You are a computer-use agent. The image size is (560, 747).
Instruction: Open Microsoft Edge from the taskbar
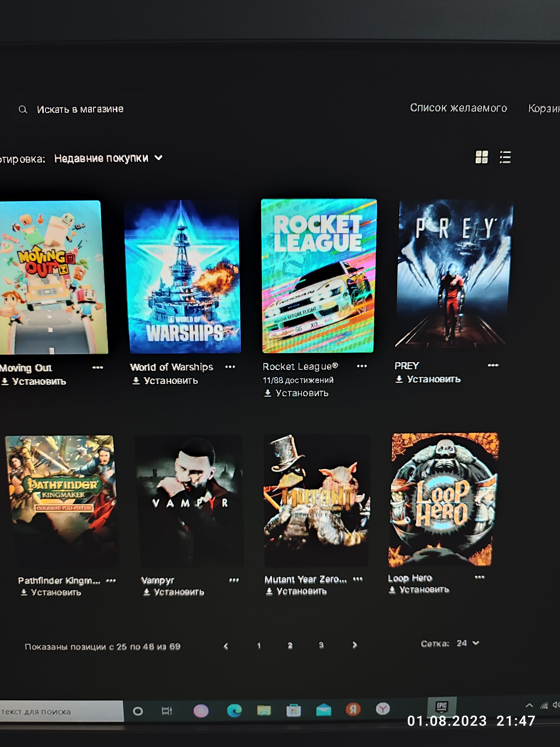[234, 711]
